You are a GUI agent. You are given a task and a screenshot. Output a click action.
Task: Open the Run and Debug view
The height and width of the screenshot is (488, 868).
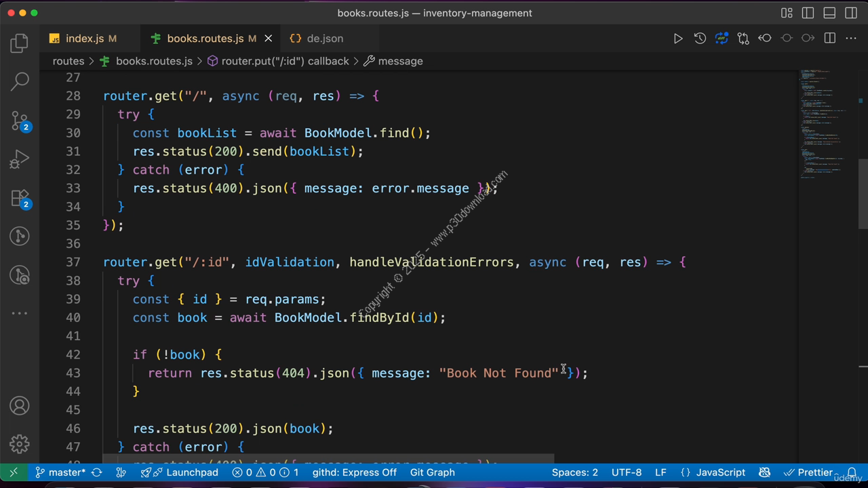20,159
